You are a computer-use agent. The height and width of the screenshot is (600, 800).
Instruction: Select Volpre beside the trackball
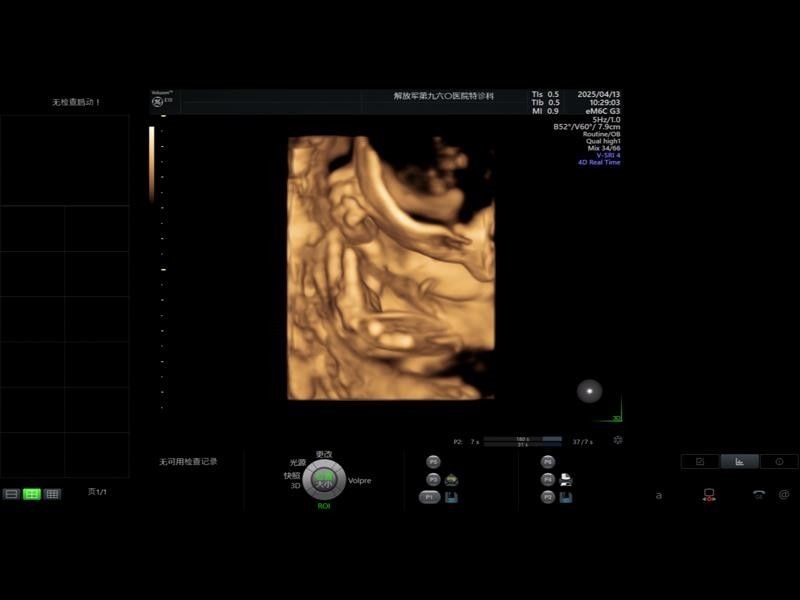pyautogui.click(x=360, y=481)
